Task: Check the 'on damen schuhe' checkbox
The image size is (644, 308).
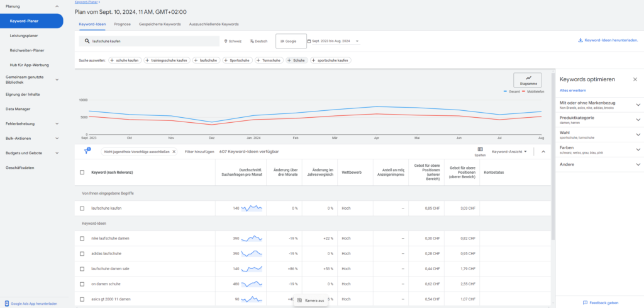Action: click(82, 284)
